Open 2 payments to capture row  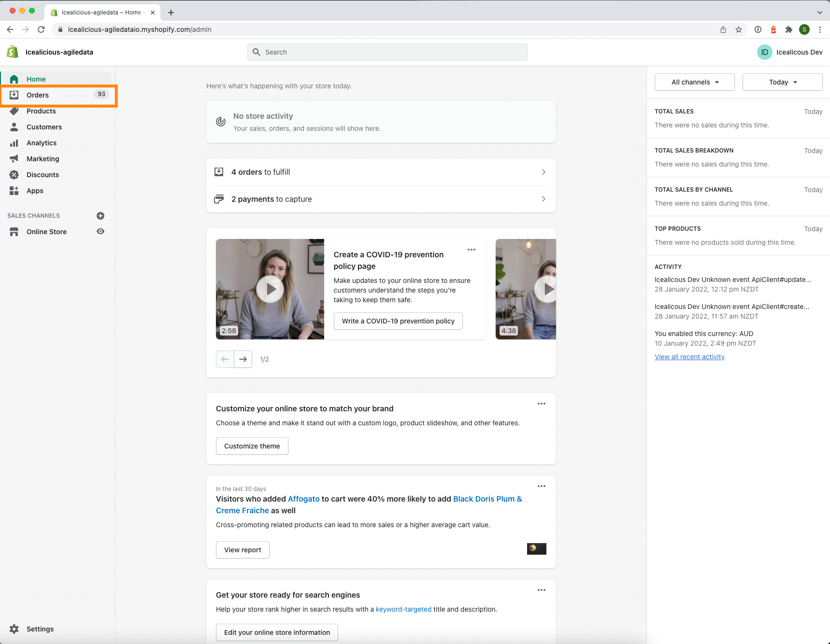coord(381,199)
